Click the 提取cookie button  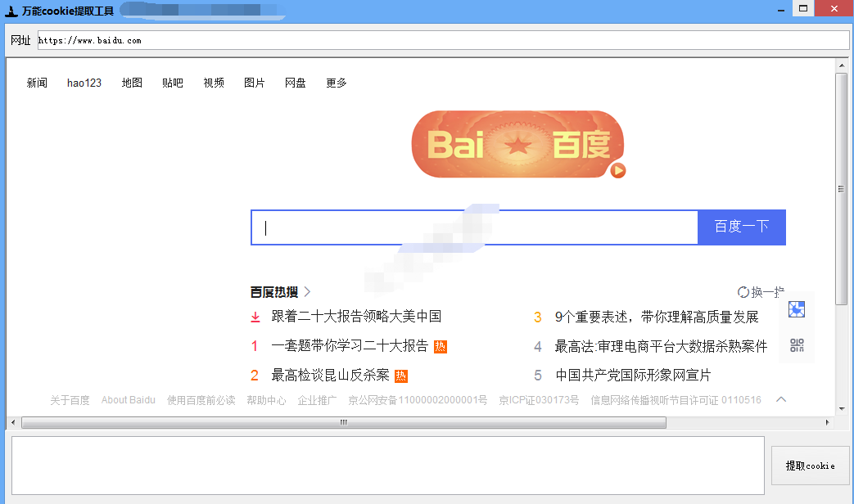810,466
